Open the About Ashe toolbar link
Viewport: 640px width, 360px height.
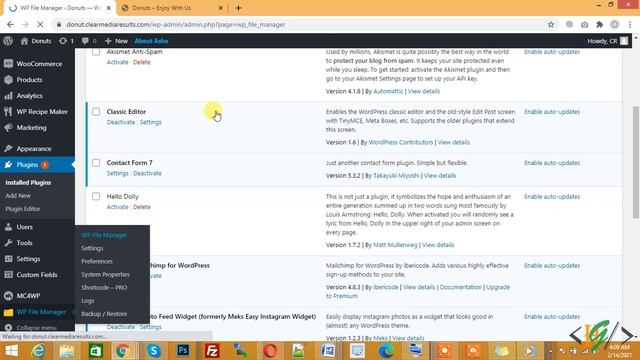click(151, 41)
